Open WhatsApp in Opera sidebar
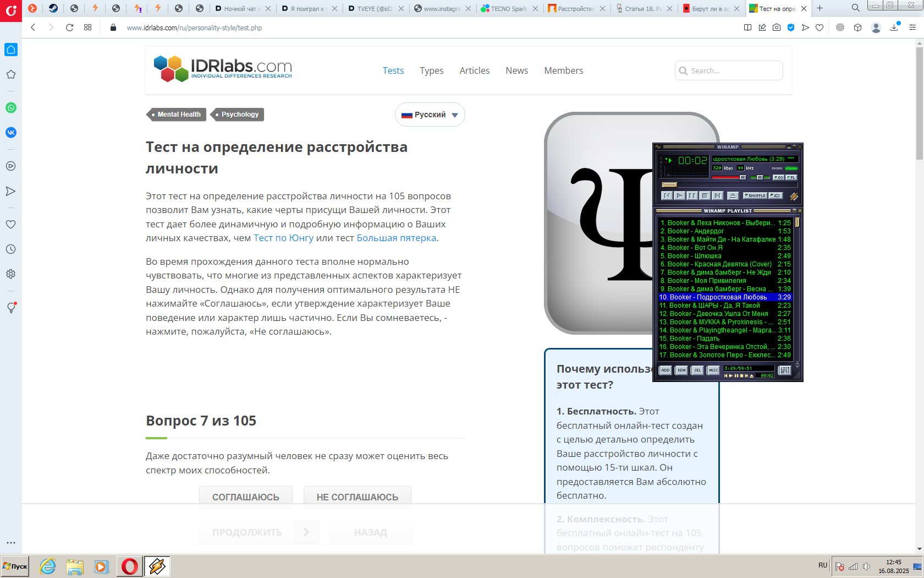The width and height of the screenshot is (924, 578). (11, 108)
